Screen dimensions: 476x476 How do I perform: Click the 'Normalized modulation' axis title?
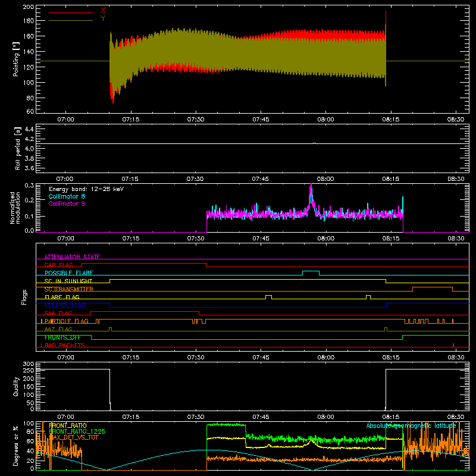[15, 208]
